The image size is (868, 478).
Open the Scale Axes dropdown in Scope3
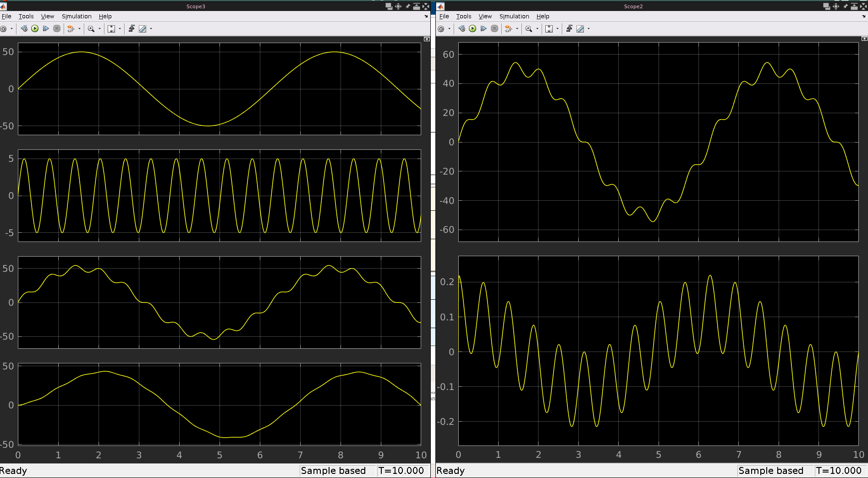click(120, 28)
